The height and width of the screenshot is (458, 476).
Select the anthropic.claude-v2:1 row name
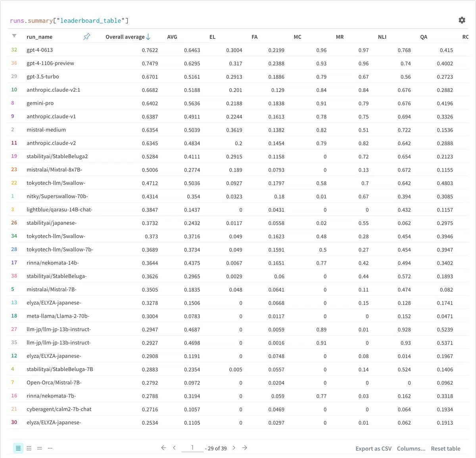tap(53, 90)
